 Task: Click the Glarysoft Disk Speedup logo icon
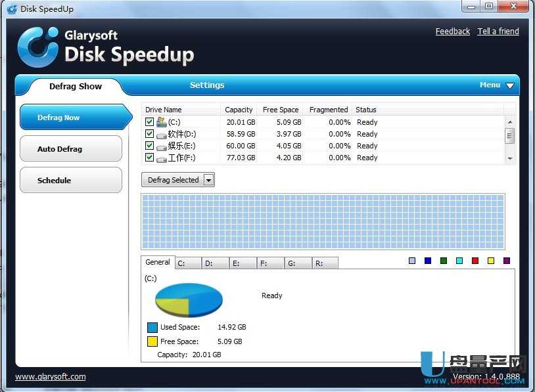coord(38,47)
